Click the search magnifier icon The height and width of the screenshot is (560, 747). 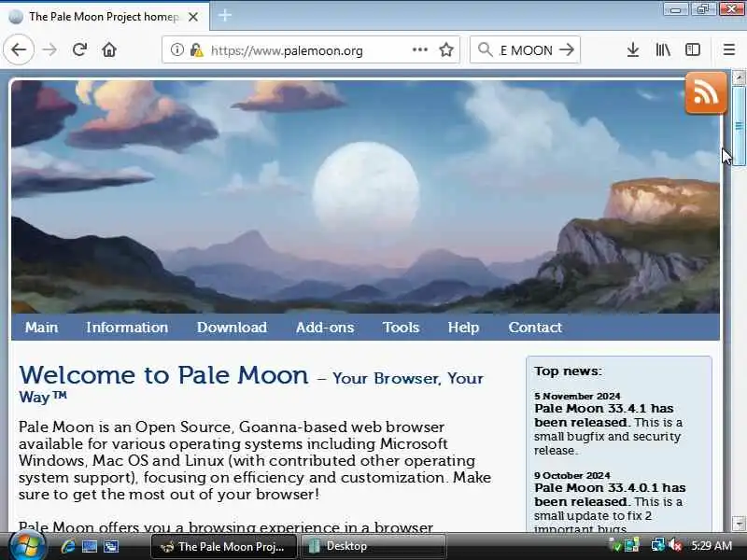[485, 49]
